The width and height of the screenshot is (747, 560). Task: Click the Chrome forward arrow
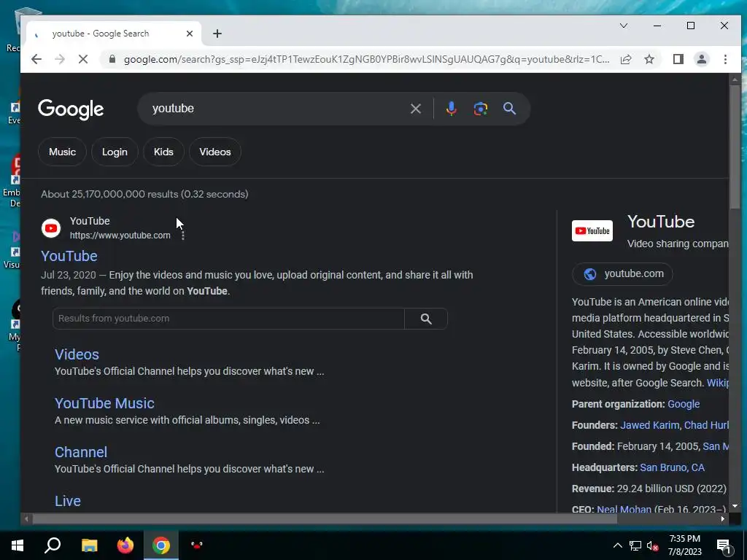(60, 59)
